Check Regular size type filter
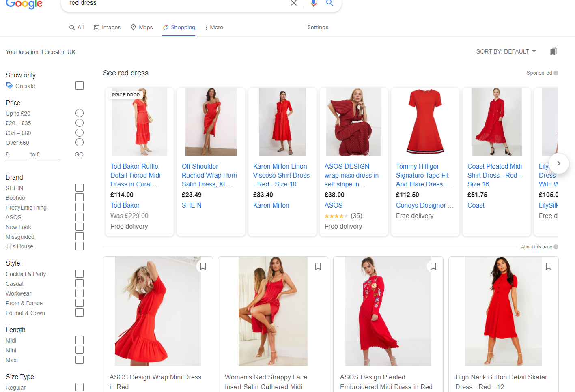Screen dimensions: 575x392 [80, 387]
